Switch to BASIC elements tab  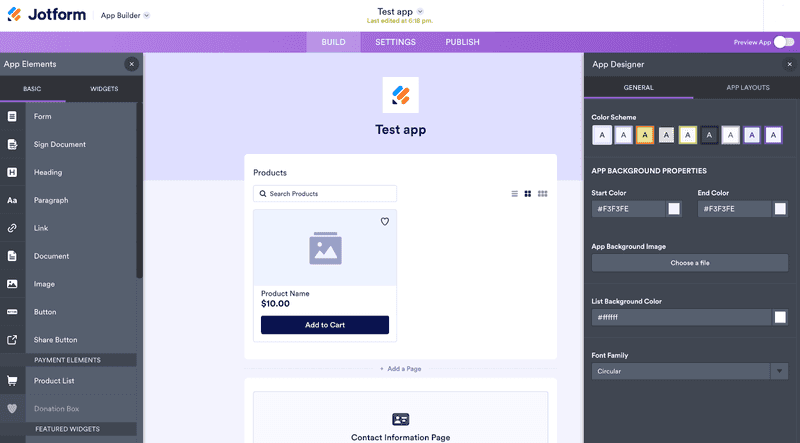click(x=32, y=89)
